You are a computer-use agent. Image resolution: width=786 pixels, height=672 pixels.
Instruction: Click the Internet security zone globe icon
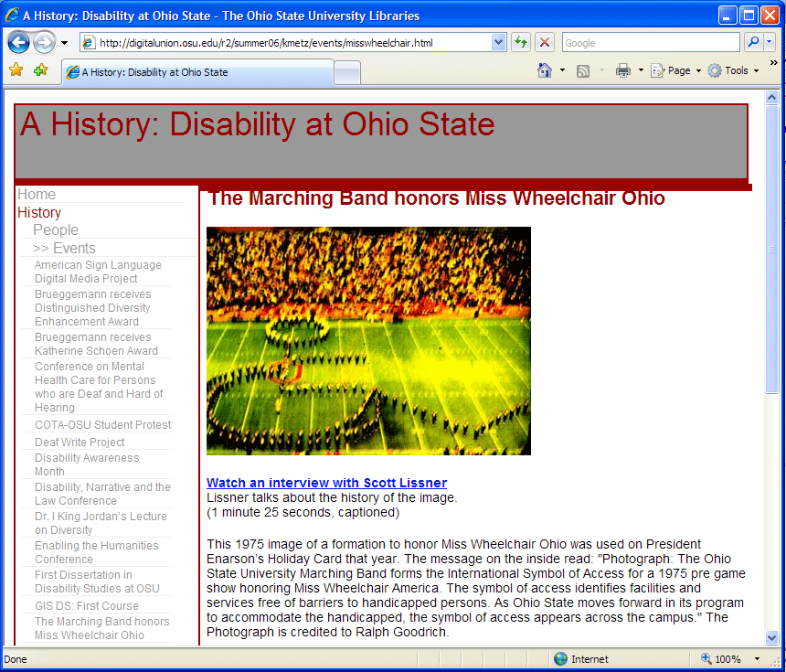[x=560, y=658]
